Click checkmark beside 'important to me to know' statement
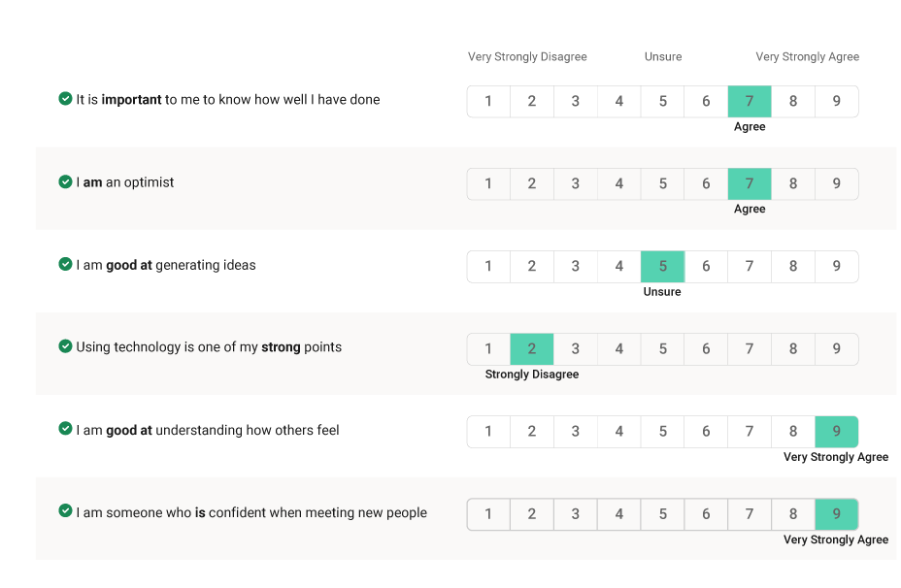The height and width of the screenshot is (588, 901). [65, 98]
